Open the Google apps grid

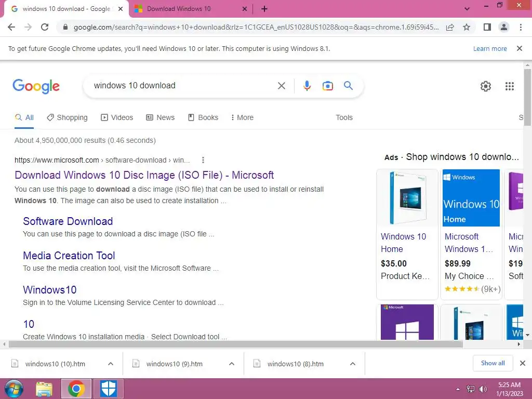[509, 86]
